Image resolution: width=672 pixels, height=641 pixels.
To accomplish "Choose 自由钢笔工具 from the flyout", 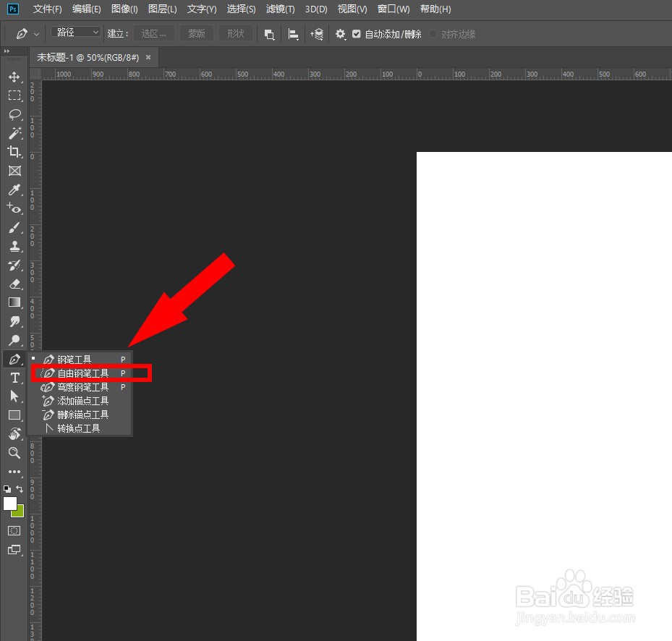I will (80, 373).
